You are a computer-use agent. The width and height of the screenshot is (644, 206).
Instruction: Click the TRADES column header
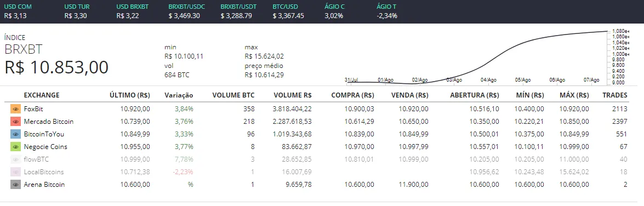pyautogui.click(x=615, y=95)
